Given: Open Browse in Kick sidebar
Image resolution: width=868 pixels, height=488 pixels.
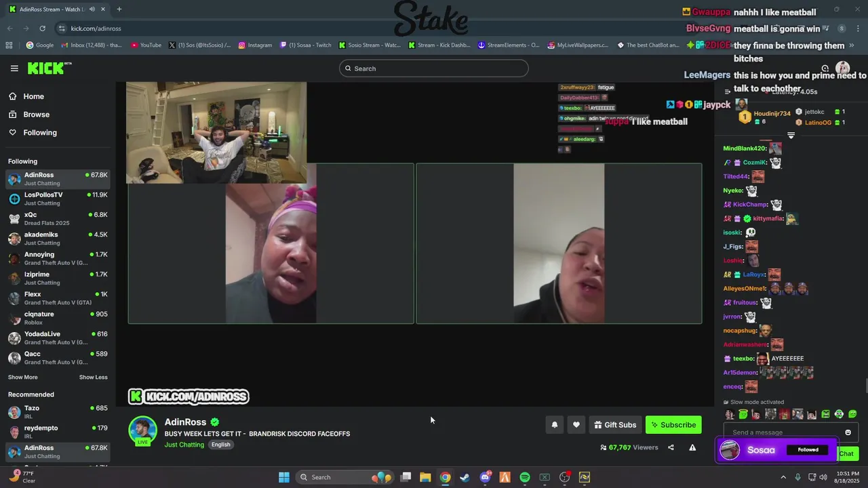Looking at the screenshot, I should pos(36,115).
